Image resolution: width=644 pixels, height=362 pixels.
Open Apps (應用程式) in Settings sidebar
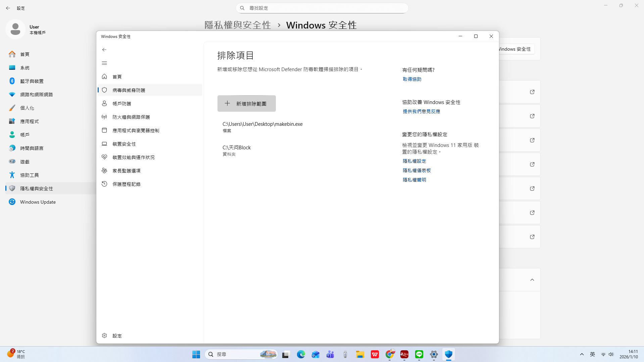[x=50, y=121]
